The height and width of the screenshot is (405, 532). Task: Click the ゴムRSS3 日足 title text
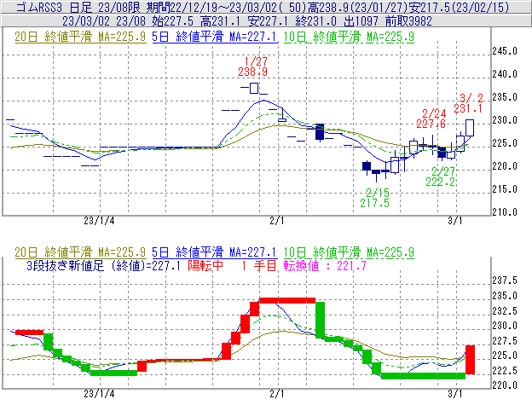tap(55, 7)
